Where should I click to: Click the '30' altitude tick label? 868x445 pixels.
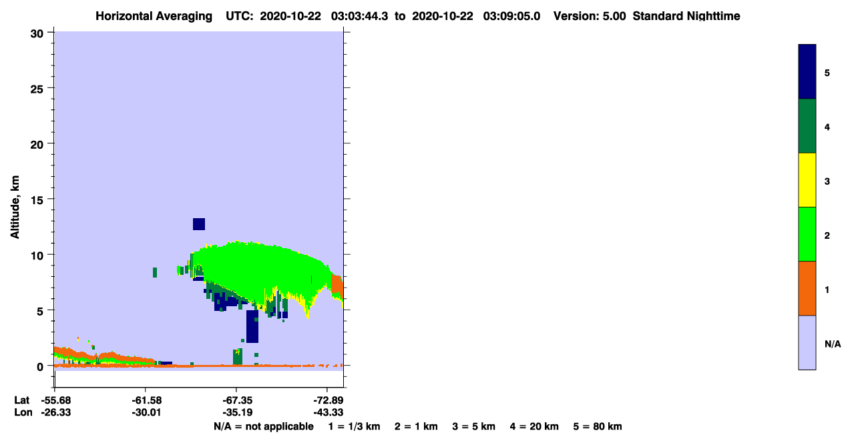pos(39,33)
